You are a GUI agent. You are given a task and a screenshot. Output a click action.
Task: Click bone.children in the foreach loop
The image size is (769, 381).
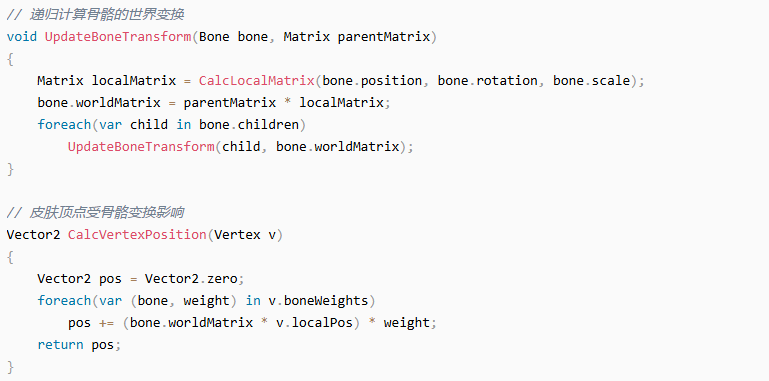point(249,125)
